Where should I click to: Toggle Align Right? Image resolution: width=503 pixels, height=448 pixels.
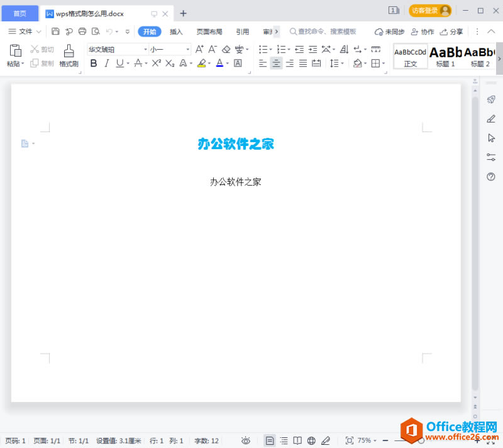tap(290, 63)
